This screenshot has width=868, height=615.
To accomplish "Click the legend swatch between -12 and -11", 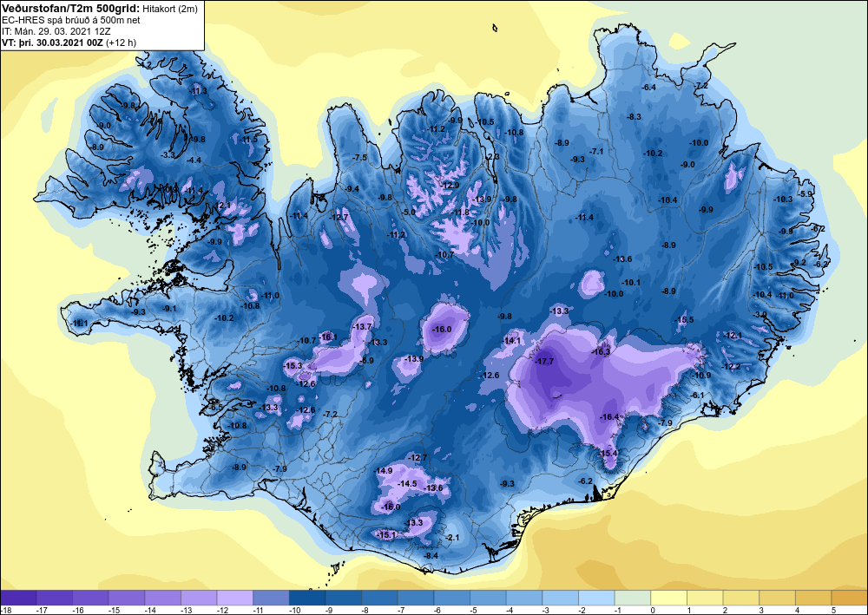I will (234, 598).
